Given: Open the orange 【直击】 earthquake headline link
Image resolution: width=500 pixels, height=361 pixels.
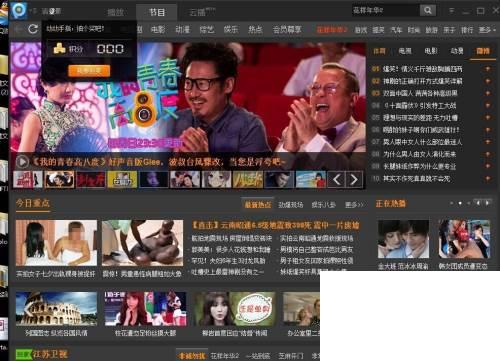Looking at the screenshot, I should tap(275, 225).
